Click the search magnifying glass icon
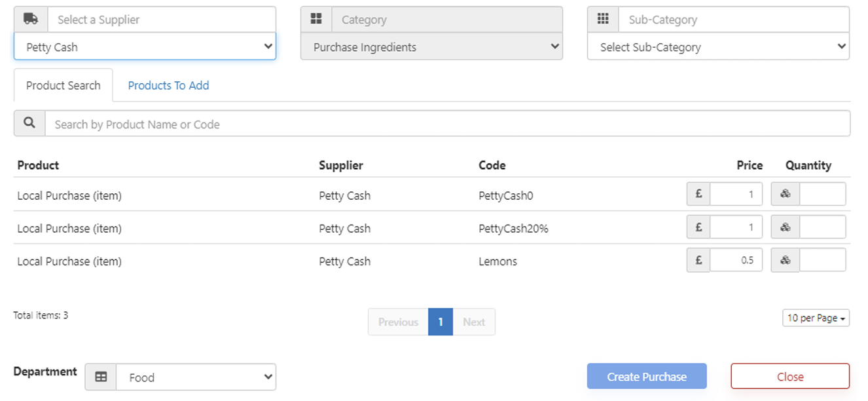 click(x=29, y=123)
